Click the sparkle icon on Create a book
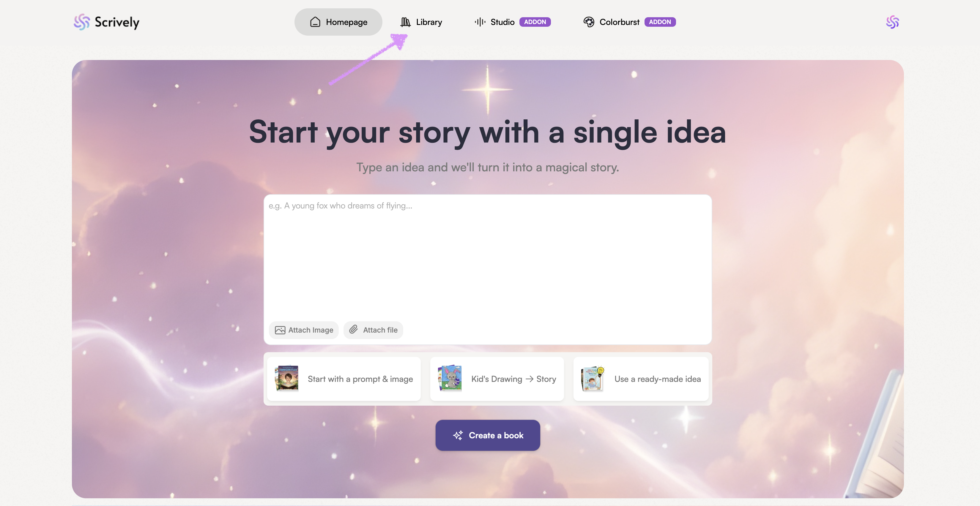 pos(458,435)
